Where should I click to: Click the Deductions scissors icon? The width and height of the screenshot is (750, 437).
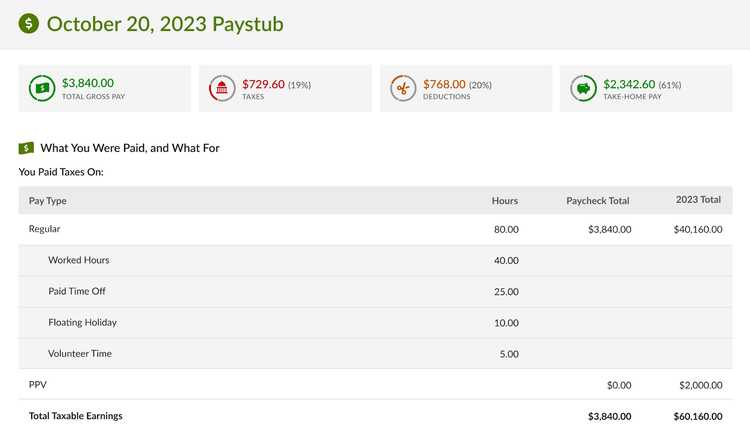coord(403,89)
